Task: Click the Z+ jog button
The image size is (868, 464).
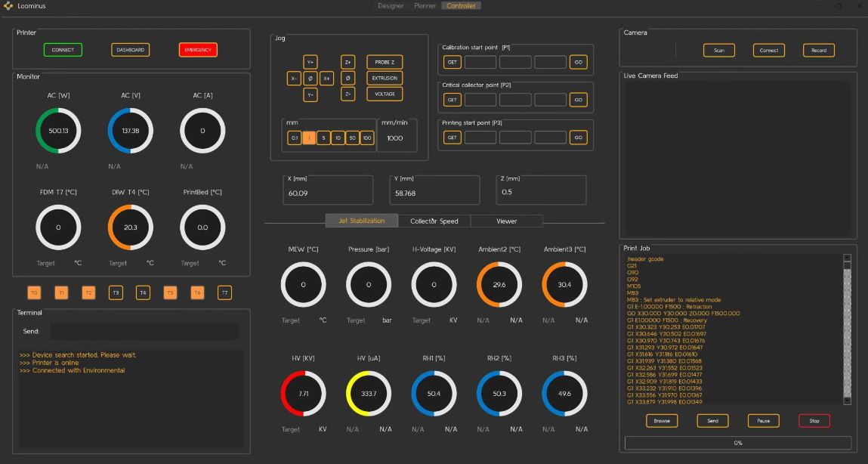Action: click(348, 62)
